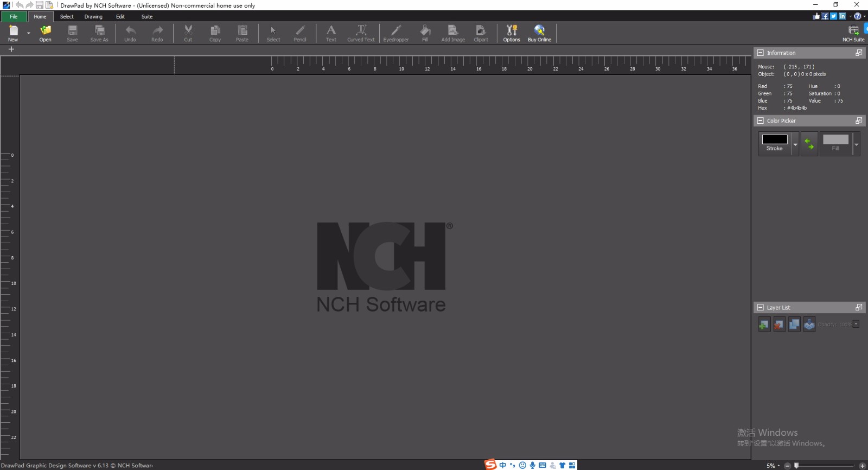868x470 pixels.
Task: Delete the selected layer
Action: (779, 325)
